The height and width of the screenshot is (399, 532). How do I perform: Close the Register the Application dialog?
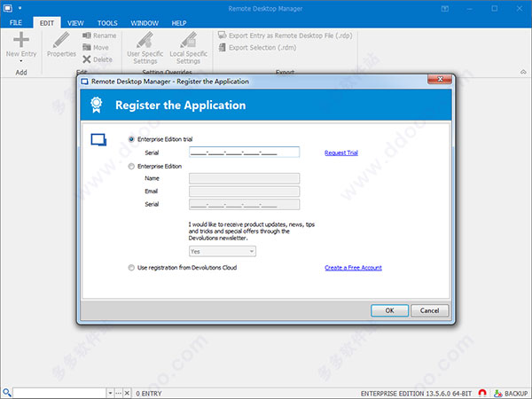[440, 79]
